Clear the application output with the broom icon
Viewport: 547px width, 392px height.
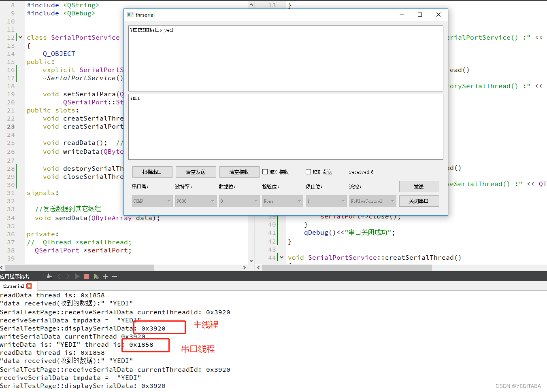pyautogui.click(x=49, y=276)
